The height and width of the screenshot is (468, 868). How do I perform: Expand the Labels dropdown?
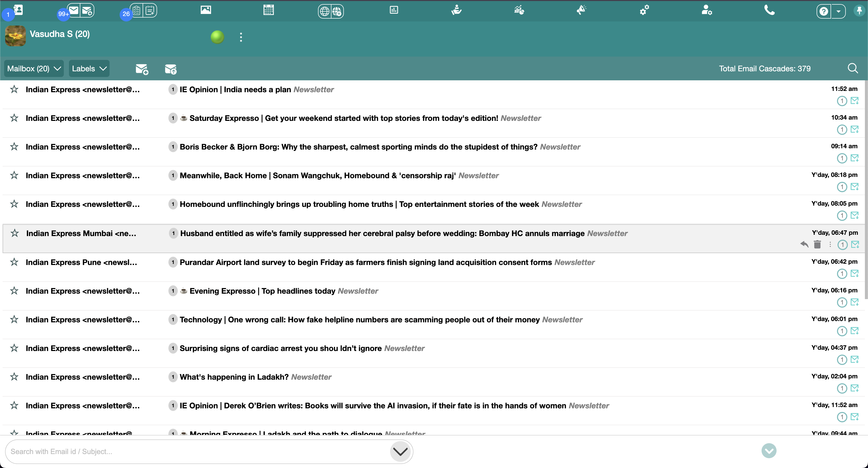pos(89,68)
